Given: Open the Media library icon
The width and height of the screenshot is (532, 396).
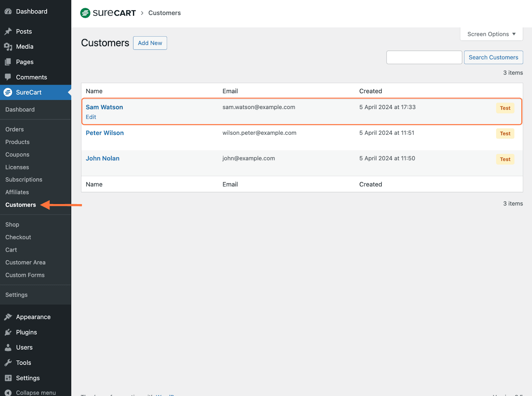Looking at the screenshot, I should click(x=8, y=47).
